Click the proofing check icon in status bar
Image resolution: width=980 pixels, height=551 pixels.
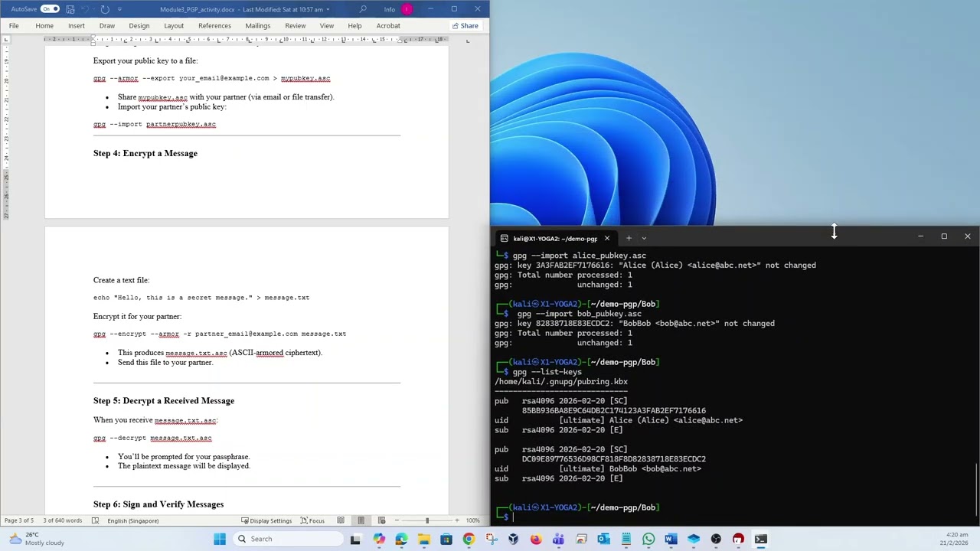tap(95, 520)
